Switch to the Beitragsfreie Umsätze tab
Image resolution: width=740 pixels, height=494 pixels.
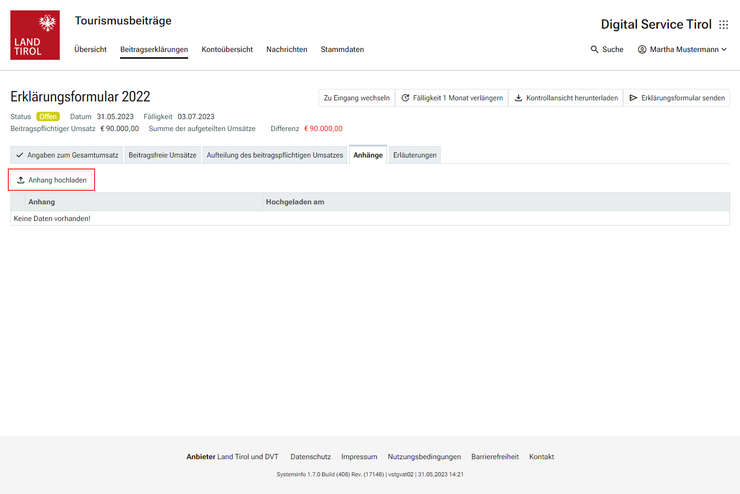162,155
